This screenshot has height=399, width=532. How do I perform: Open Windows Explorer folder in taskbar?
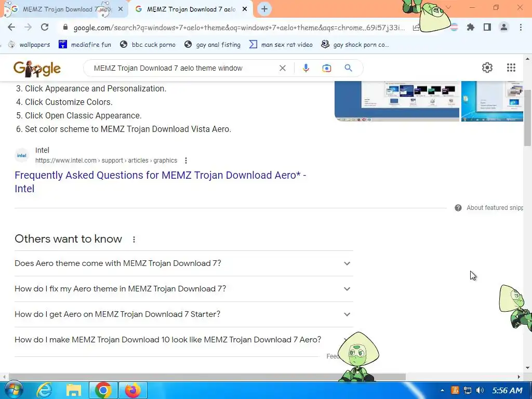pos(74,391)
